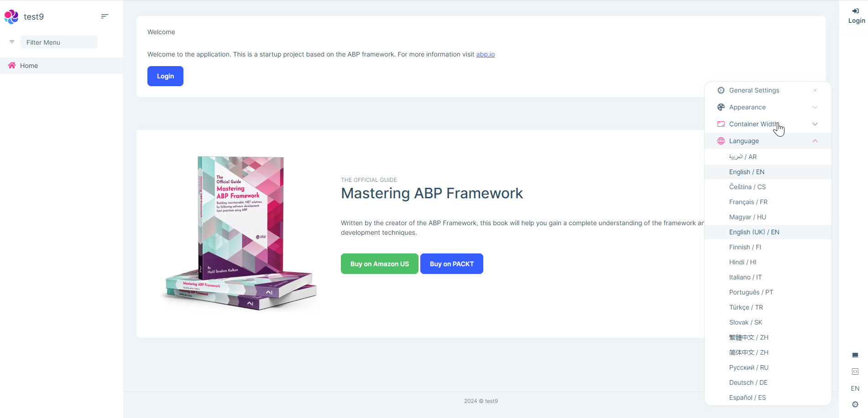Choose Italiano / IT language
This screenshot has height=418, width=868.
(768, 277)
